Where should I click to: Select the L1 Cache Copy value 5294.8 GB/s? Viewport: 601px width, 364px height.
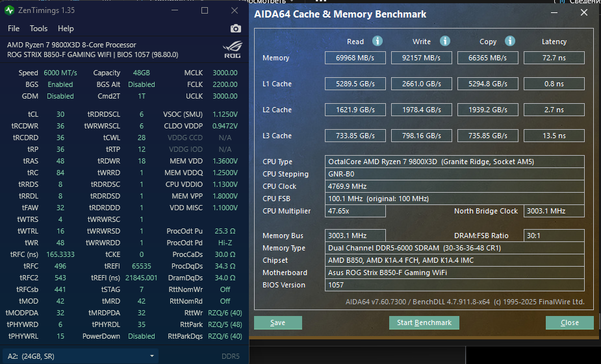488,84
